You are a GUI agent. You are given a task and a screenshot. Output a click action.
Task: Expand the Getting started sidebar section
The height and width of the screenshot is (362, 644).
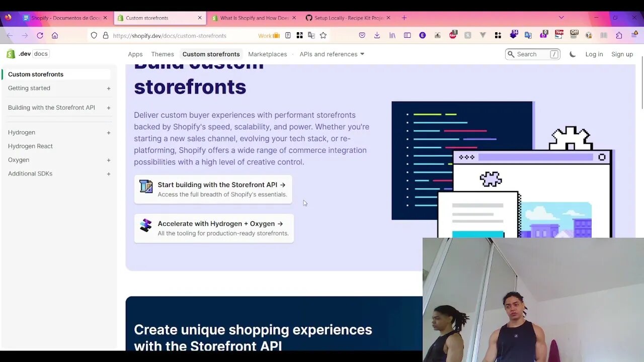[109, 88]
